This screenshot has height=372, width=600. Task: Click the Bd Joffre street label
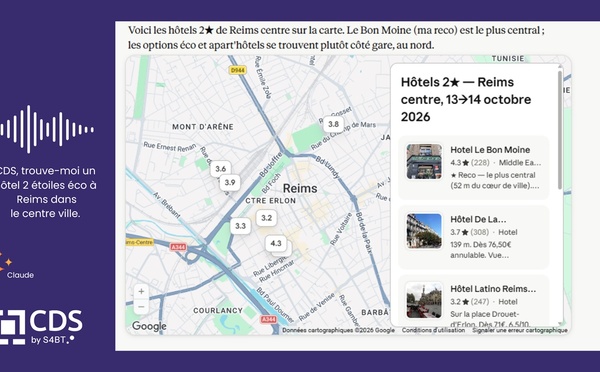click(x=271, y=164)
